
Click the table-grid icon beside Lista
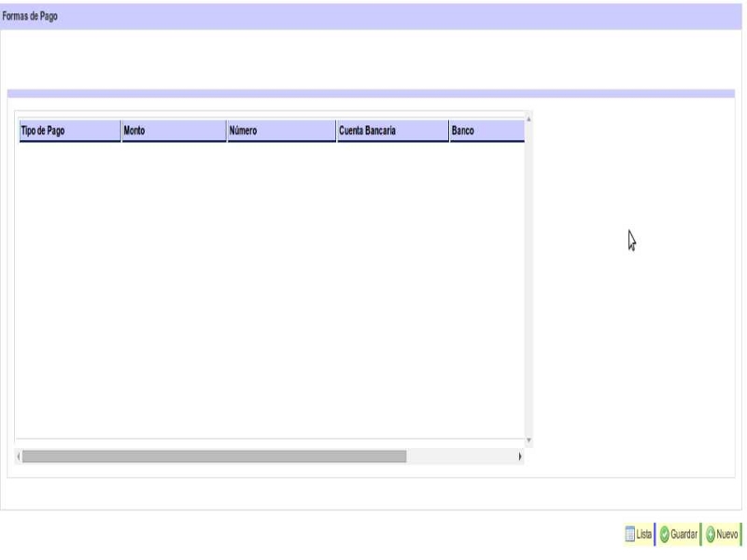(x=629, y=535)
